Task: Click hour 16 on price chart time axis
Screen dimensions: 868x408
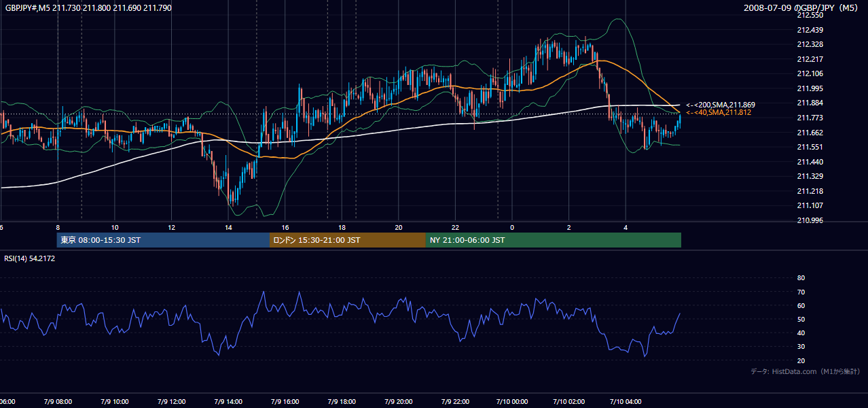Action: pyautogui.click(x=285, y=227)
